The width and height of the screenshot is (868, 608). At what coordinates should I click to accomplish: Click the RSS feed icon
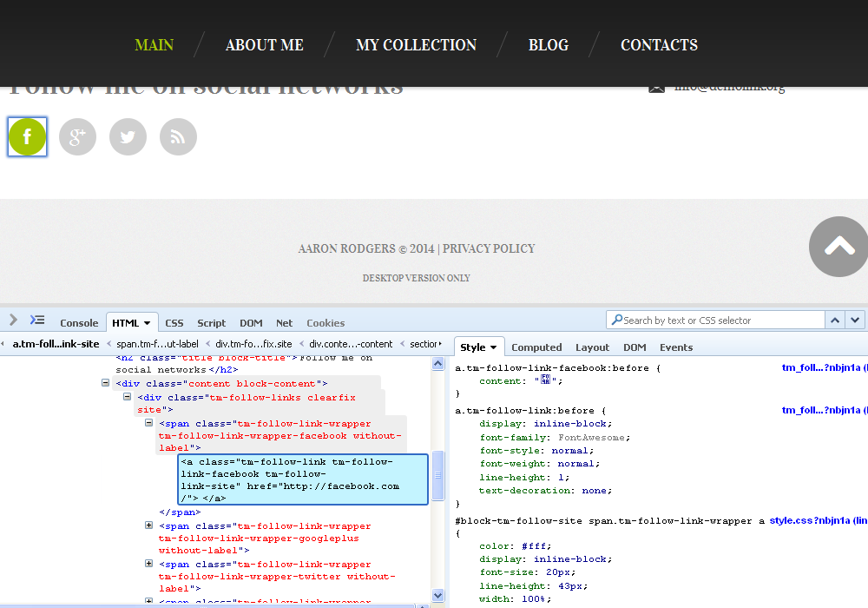click(x=178, y=136)
